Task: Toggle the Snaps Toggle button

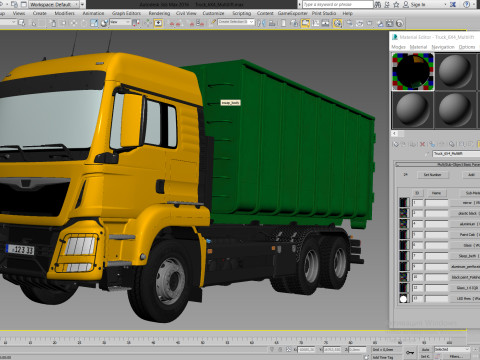Action: point(173,23)
